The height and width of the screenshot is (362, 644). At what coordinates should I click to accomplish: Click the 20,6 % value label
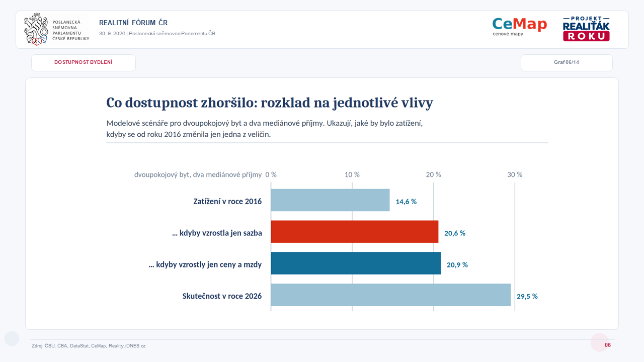coord(455,233)
